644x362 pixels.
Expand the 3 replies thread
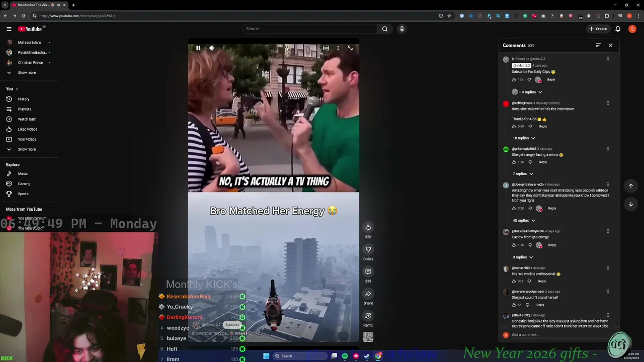[x=523, y=257]
